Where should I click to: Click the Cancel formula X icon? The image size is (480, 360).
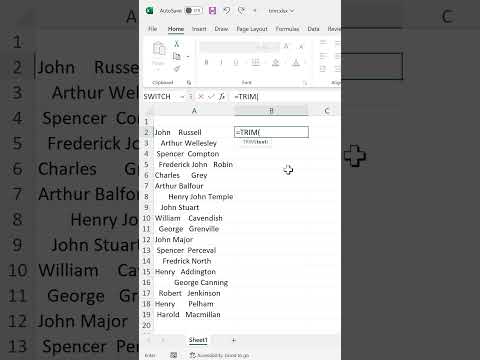(201, 97)
